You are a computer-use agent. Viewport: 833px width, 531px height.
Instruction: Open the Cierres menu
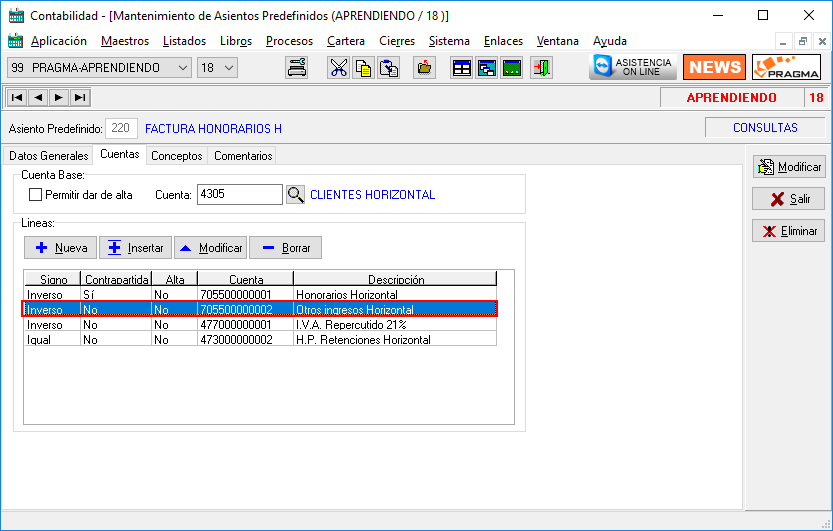[397, 41]
